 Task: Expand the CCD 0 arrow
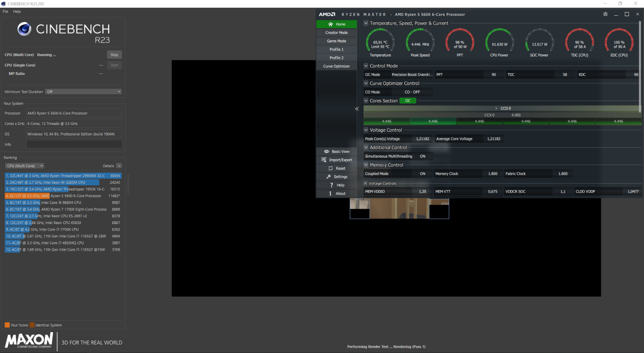(x=496, y=108)
